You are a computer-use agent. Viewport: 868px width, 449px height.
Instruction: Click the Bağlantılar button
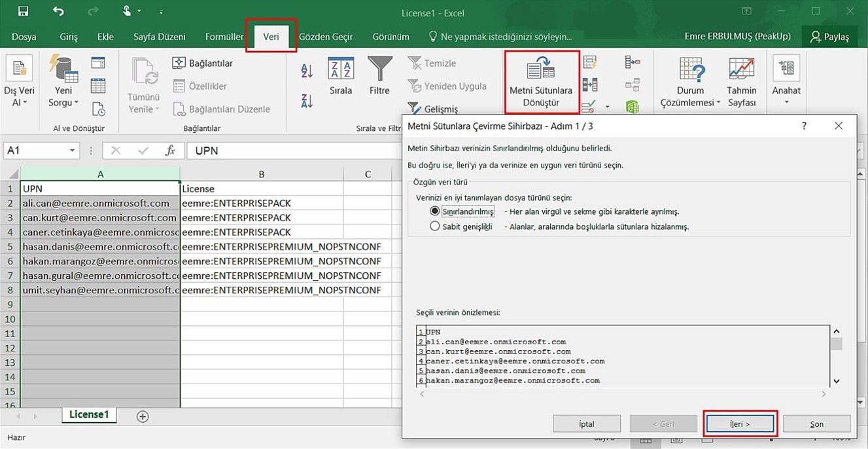pos(203,63)
